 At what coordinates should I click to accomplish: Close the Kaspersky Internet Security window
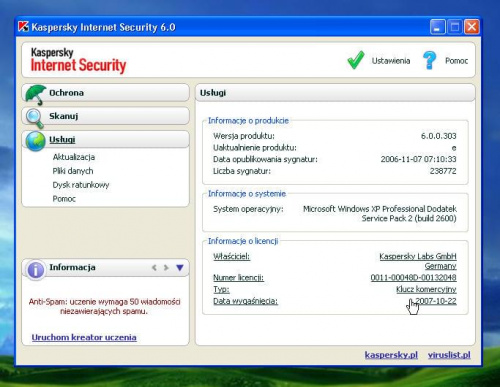pyautogui.click(x=472, y=27)
